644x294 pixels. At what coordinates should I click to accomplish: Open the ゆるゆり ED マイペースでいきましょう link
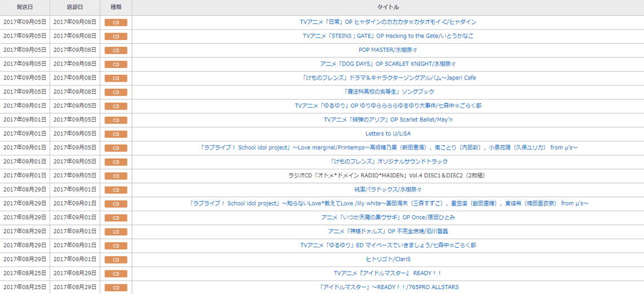pos(388,245)
